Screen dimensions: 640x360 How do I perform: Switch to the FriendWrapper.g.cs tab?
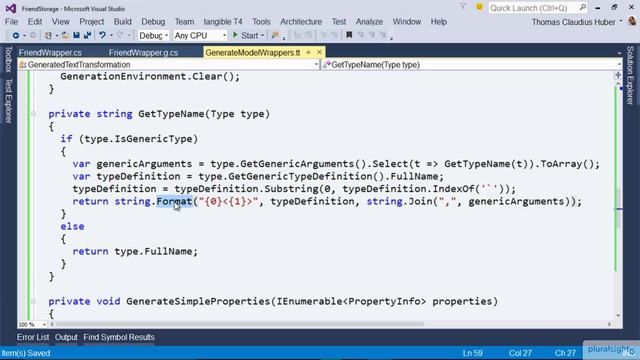pyautogui.click(x=143, y=53)
